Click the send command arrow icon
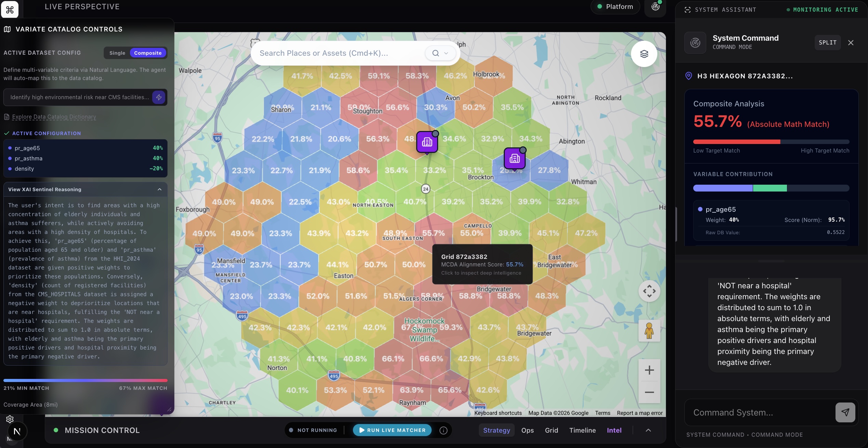Image resolution: width=868 pixels, height=448 pixels. point(845,412)
